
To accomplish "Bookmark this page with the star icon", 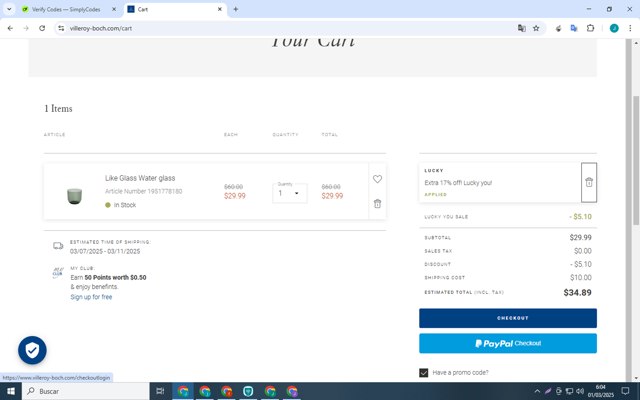I will pyautogui.click(x=536, y=28).
